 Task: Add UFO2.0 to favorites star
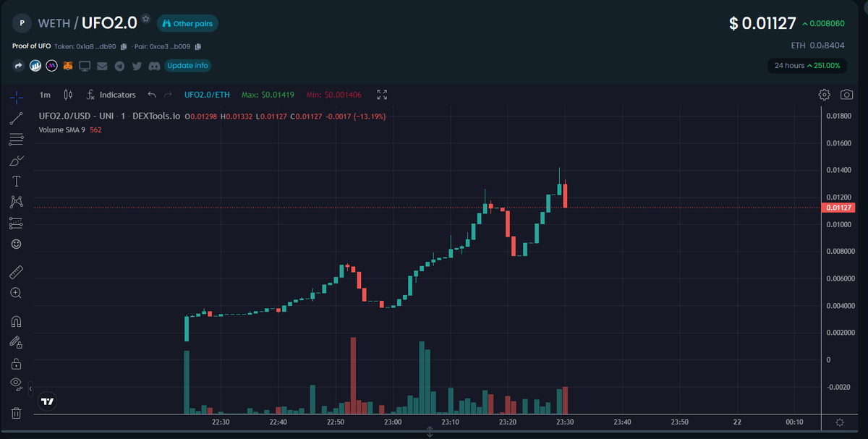(145, 18)
